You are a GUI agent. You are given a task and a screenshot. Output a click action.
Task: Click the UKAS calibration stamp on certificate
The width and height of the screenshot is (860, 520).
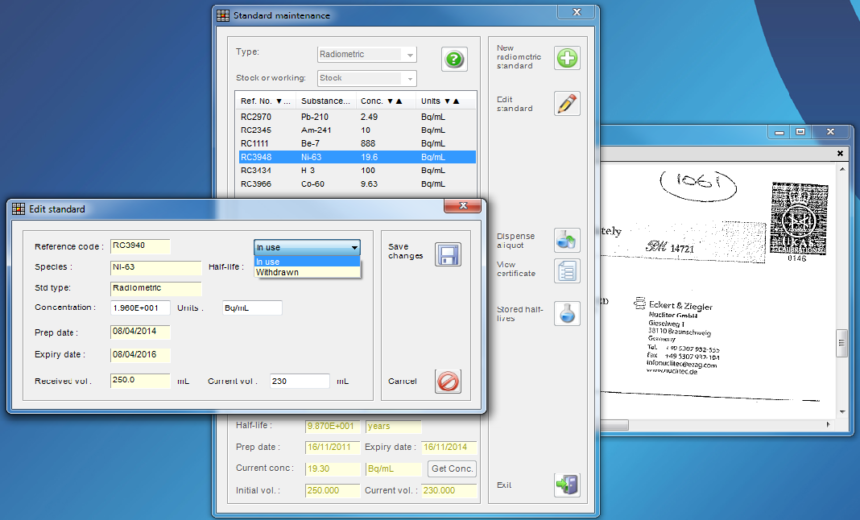click(x=799, y=218)
